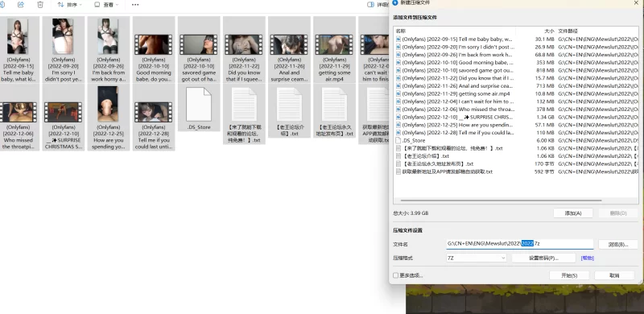This screenshot has height=314, width=644.
Task: Open the 压缩格式 7Z format dropdown
Action: click(477, 258)
